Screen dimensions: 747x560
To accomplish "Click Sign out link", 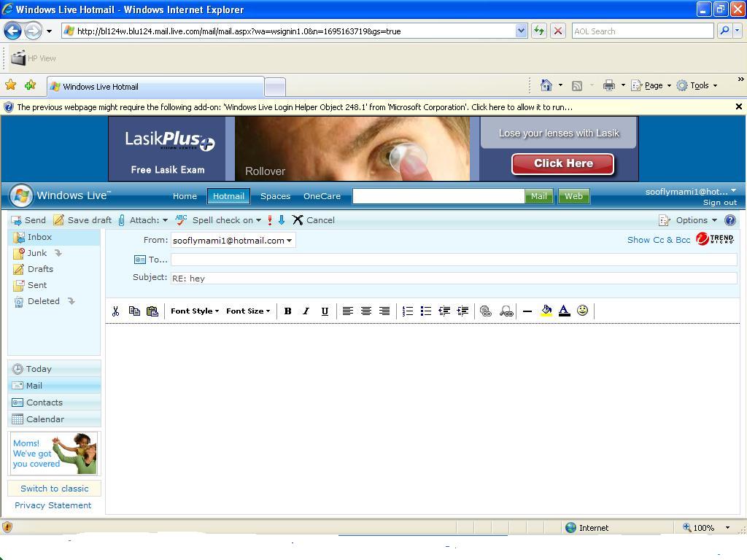I will point(720,203).
